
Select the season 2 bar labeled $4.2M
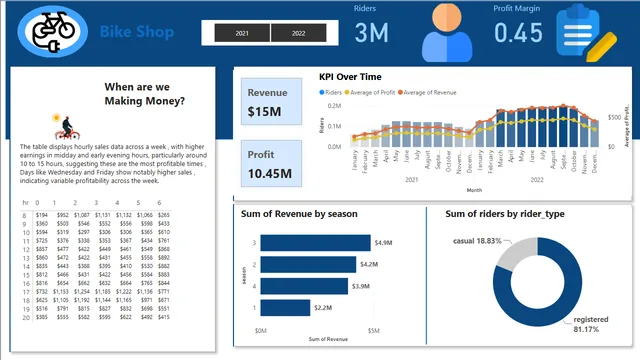308,264
